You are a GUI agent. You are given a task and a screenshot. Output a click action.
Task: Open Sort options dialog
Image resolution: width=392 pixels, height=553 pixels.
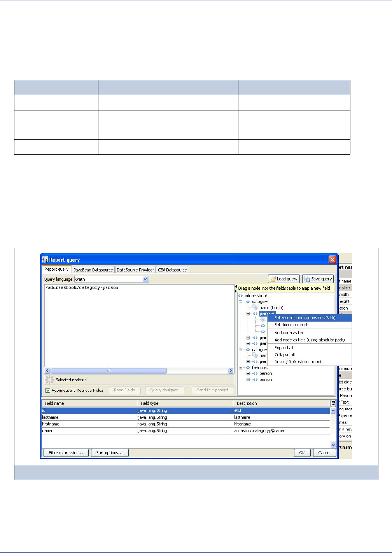[109, 453]
